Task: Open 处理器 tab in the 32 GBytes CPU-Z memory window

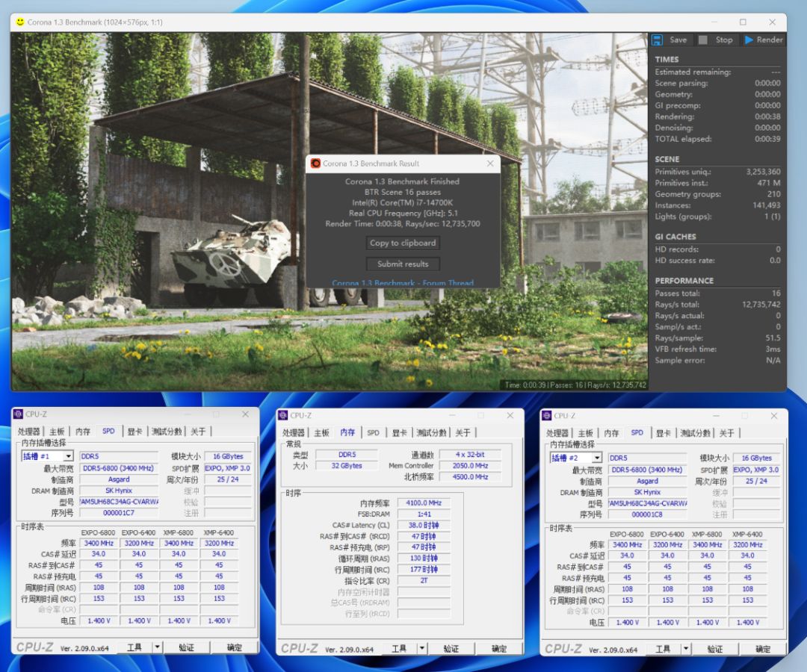Action: 294,433
